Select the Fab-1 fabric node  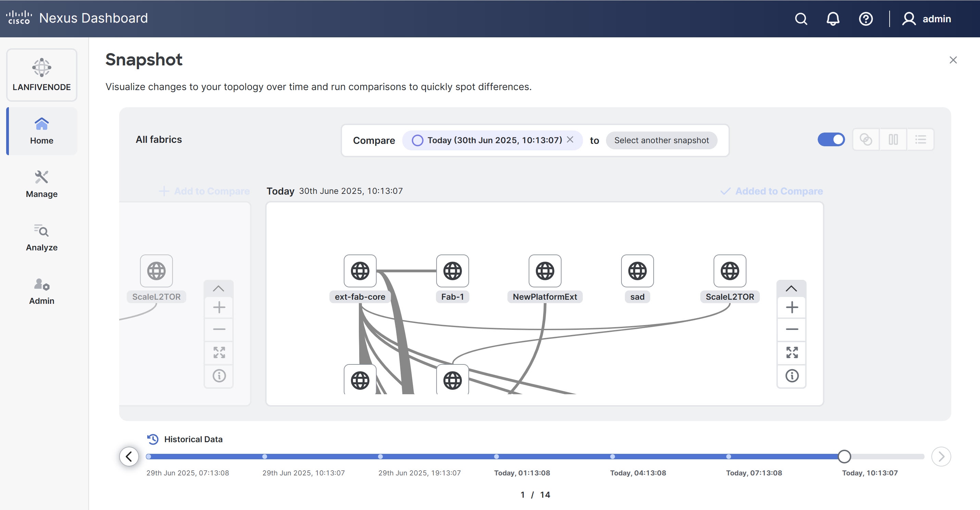452,271
